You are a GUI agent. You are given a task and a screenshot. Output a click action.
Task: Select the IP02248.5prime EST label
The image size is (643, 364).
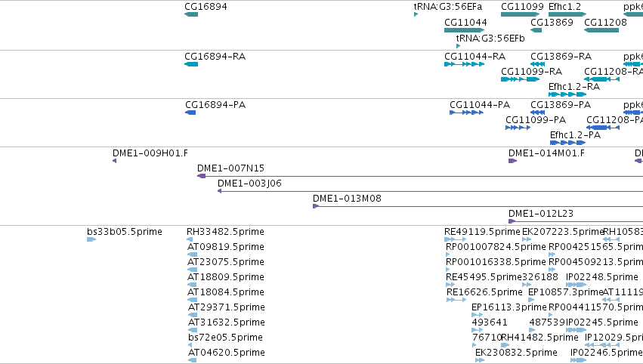(x=602, y=277)
